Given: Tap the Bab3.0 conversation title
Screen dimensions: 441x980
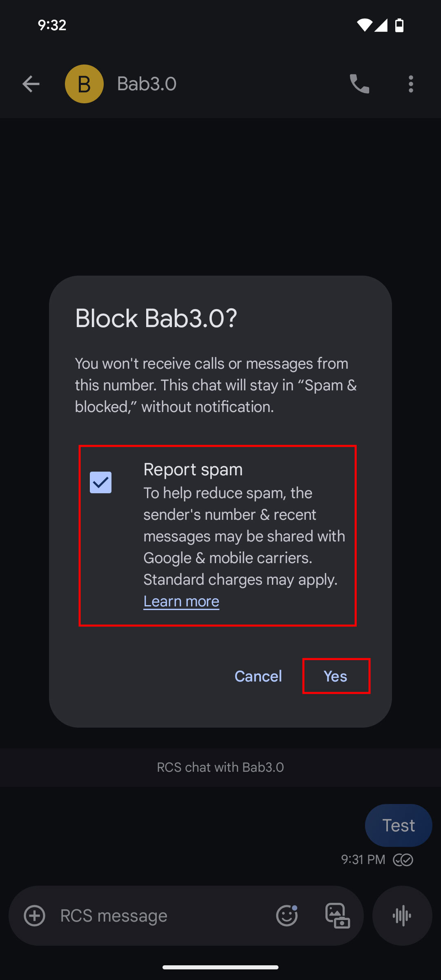Looking at the screenshot, I should (x=147, y=84).
